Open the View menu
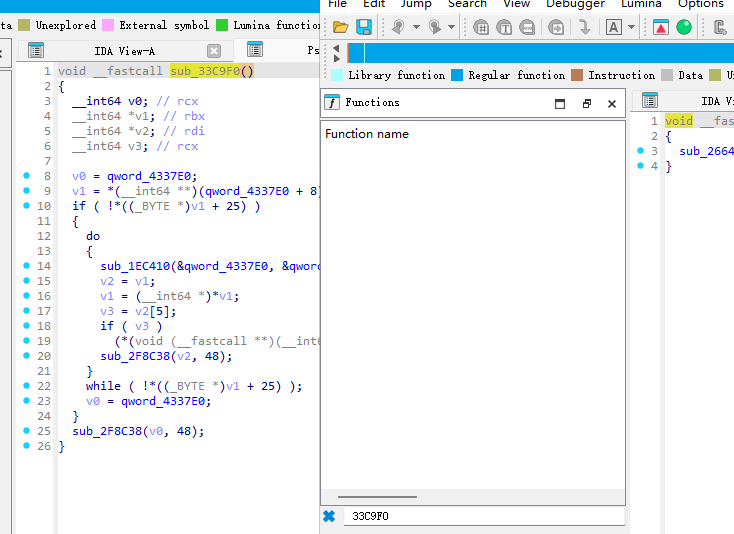Image resolution: width=734 pixels, height=534 pixels. point(516,4)
